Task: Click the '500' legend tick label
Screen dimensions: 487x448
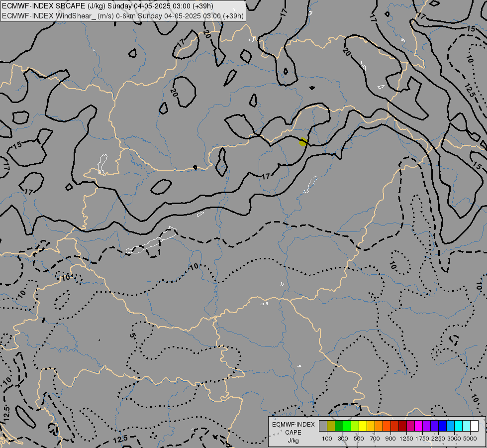Action: [359, 439]
